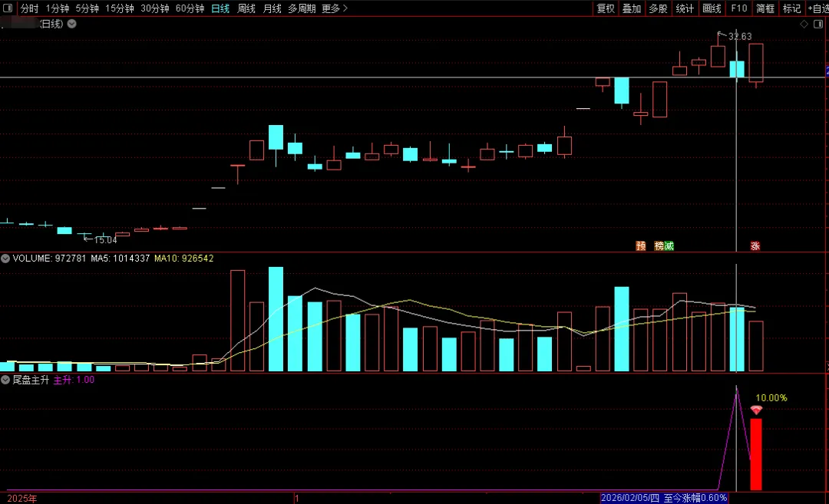Add stock via +自选 button

[818, 8]
